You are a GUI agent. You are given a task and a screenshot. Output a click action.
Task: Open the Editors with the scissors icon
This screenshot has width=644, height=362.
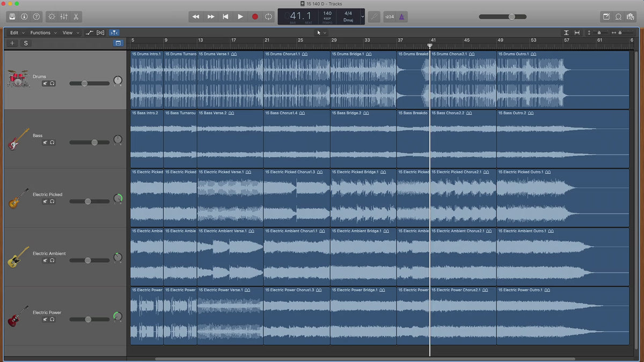(x=76, y=17)
